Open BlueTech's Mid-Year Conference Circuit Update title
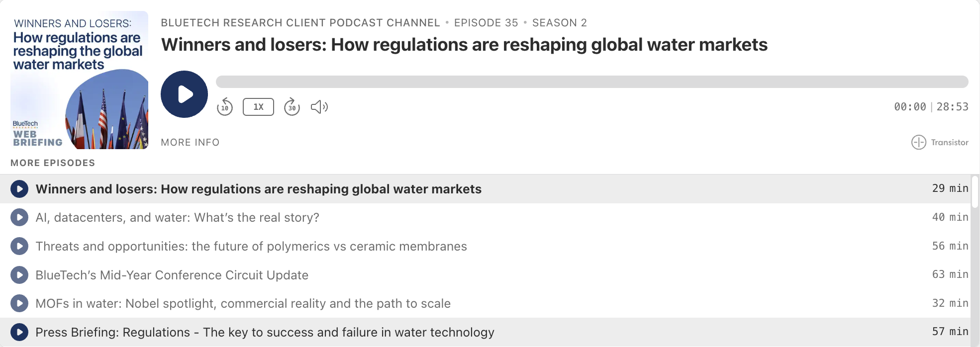 [x=172, y=275]
